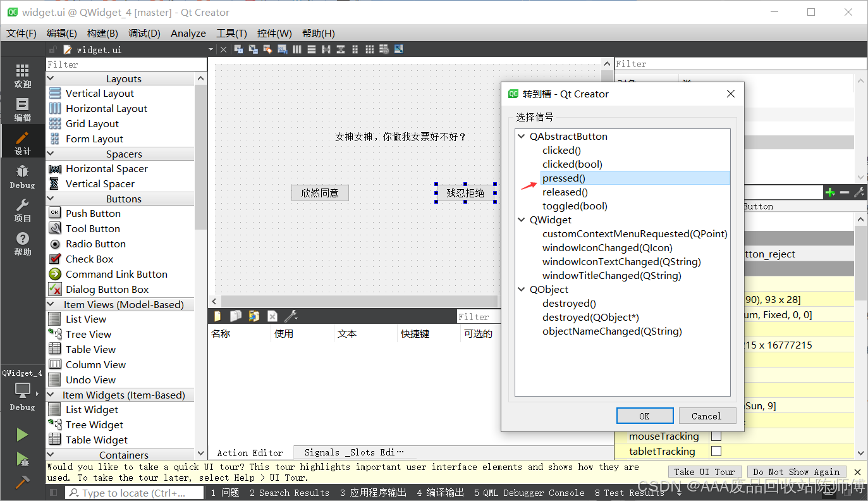This screenshot has width=868, height=501.
Task: Open the 3 应用程序输出 output pane
Action: coord(373,493)
